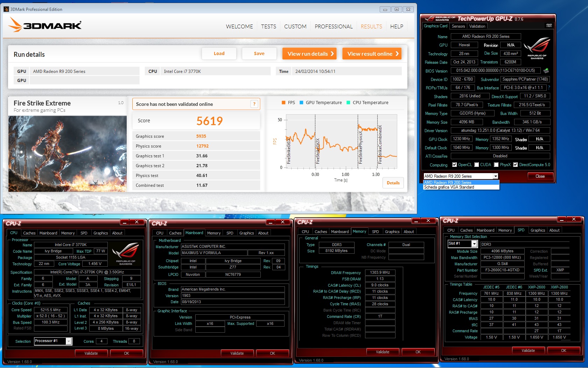Click the Save button in Run details

(259, 54)
